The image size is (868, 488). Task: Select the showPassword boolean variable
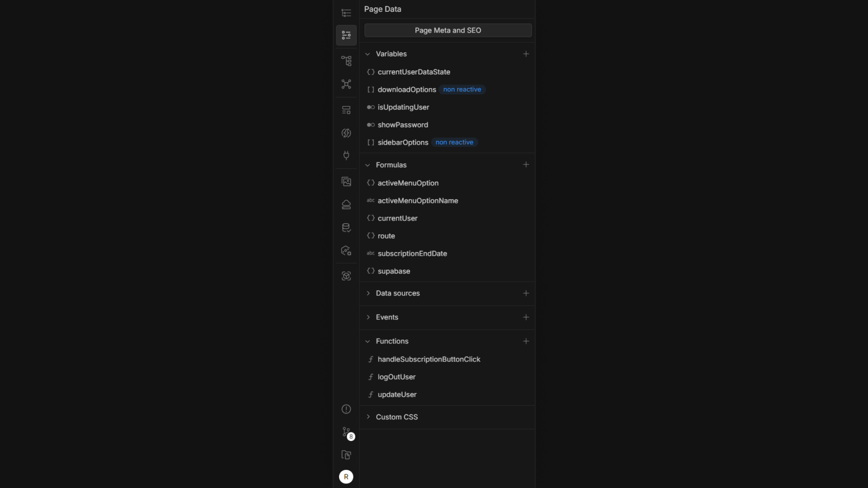402,125
